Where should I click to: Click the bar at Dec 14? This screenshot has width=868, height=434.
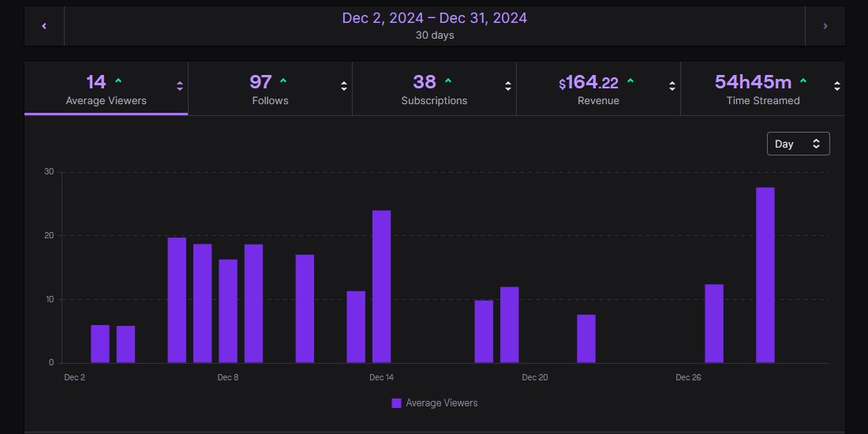tap(381, 286)
